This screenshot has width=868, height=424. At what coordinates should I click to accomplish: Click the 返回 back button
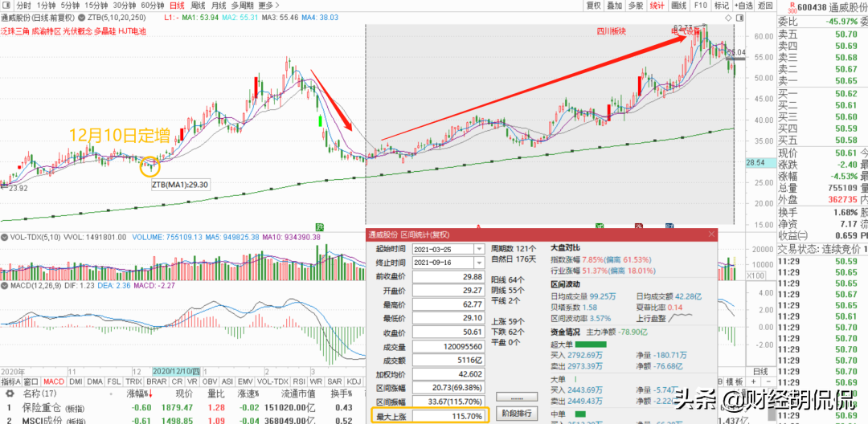pyautogui.click(x=765, y=6)
